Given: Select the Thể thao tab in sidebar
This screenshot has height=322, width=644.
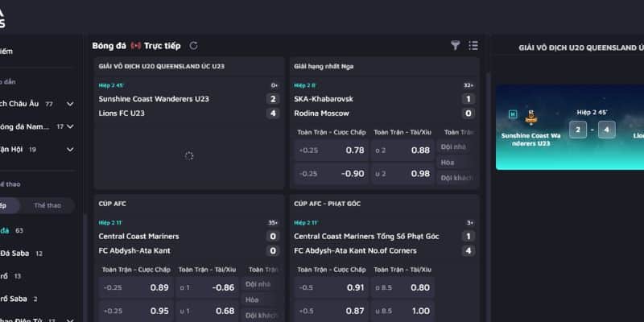Looking at the screenshot, I should pyautogui.click(x=47, y=205).
